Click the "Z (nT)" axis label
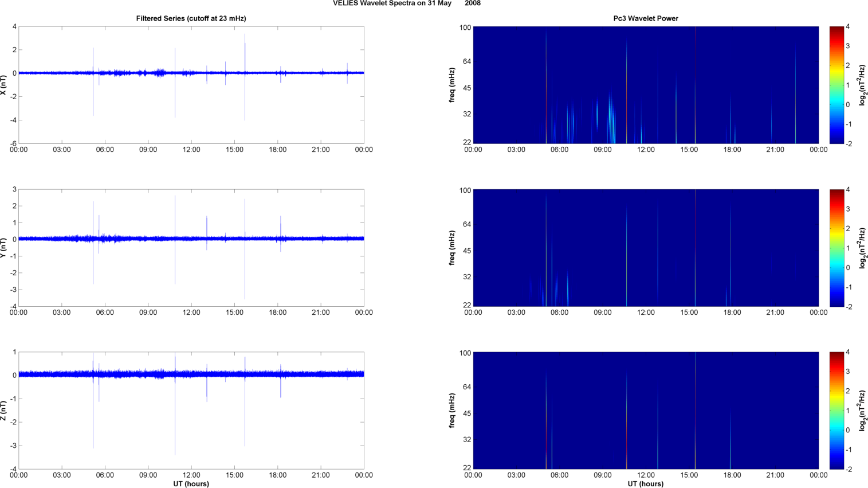868x488 pixels. [3, 411]
